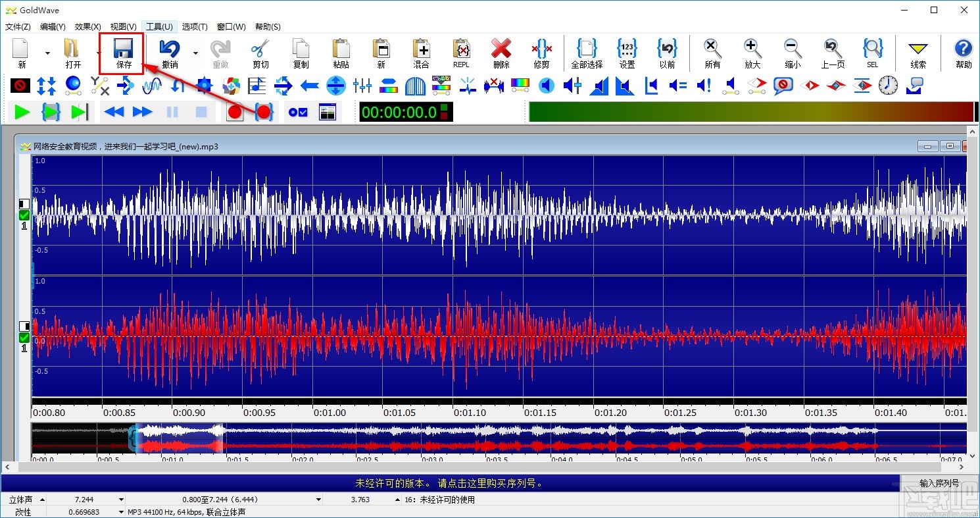Open the 效果(X) menu
The height and width of the screenshot is (518, 980).
(x=88, y=27)
